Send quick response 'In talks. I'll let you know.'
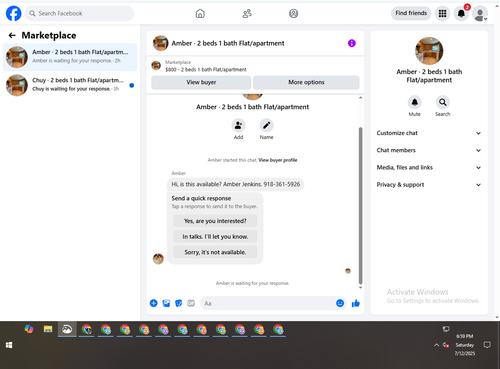Image resolution: width=500 pixels, height=369 pixels. [215, 237]
